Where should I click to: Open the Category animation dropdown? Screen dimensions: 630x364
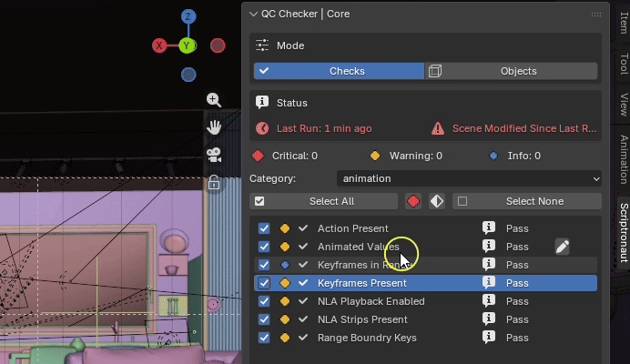469,178
